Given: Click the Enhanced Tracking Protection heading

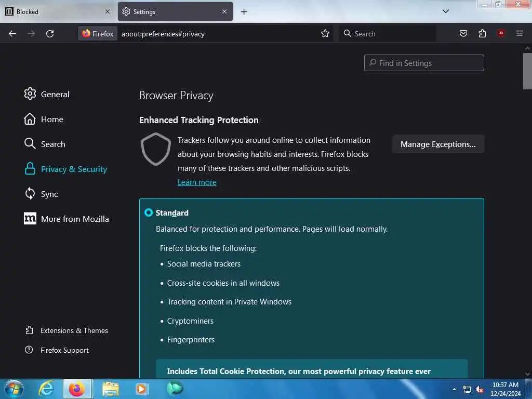Looking at the screenshot, I should (199, 120).
